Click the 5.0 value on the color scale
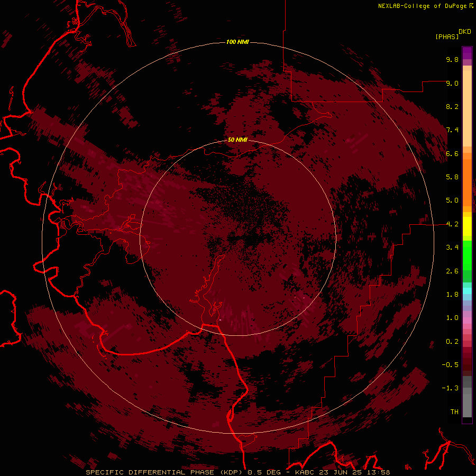 click(452, 200)
